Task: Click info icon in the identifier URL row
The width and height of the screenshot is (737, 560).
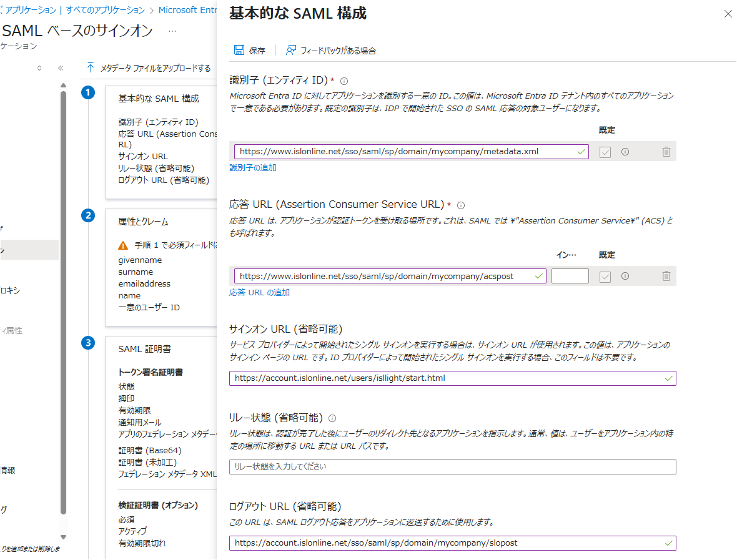Action: 625,152
